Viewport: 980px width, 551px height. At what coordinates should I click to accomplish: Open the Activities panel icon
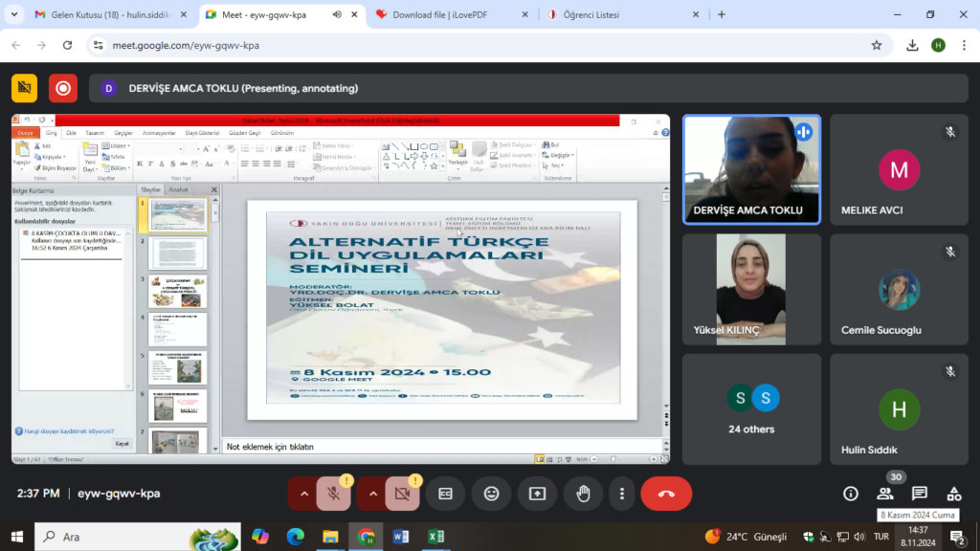point(954,494)
